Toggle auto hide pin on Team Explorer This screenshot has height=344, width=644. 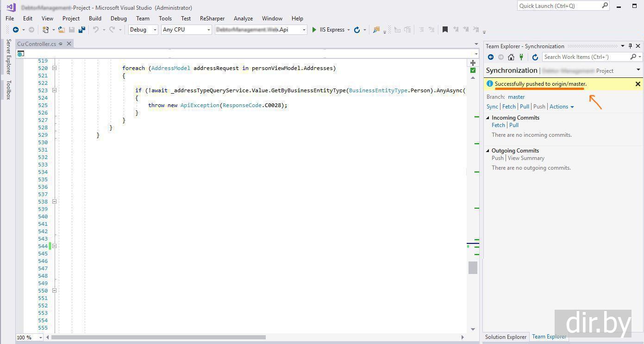pos(630,46)
